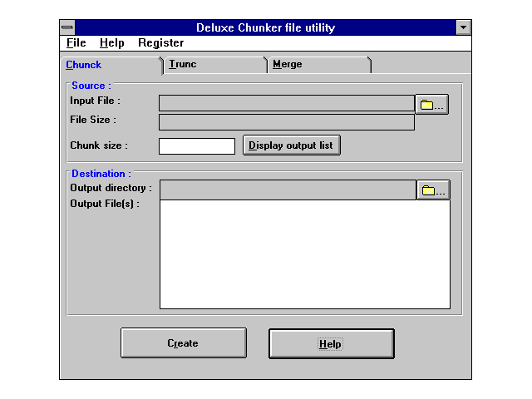532x399 pixels.
Task: Open the Register menu
Action: [160, 43]
